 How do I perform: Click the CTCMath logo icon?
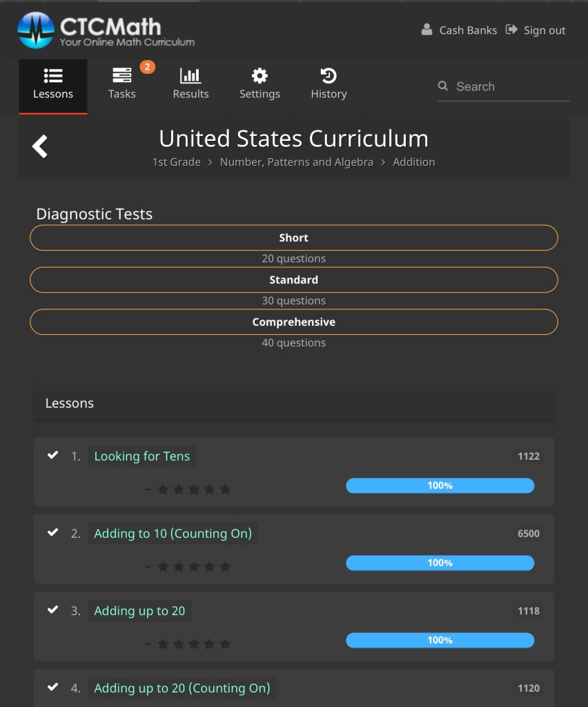point(36,30)
